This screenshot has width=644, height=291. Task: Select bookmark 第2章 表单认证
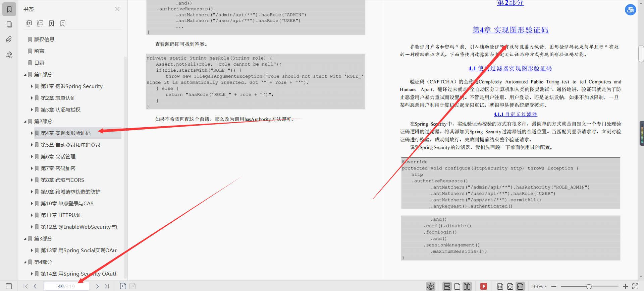tap(58, 98)
